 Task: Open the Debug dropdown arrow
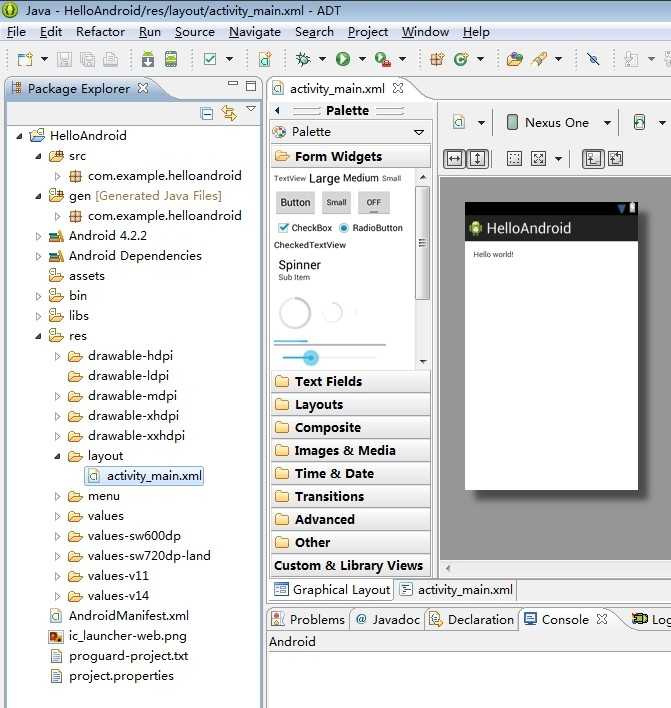(322, 59)
